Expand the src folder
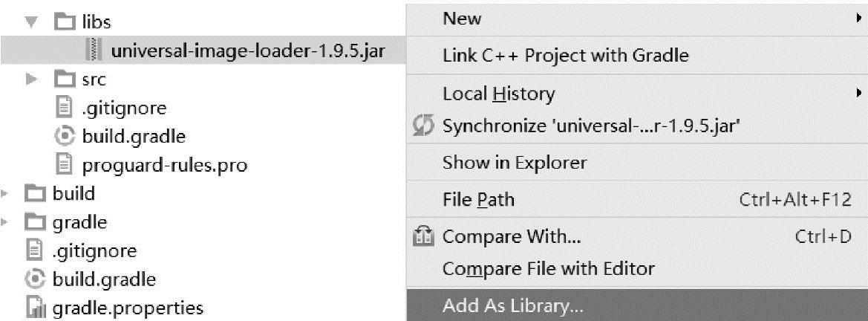Viewport: 868px width, 321px height. (x=31, y=80)
